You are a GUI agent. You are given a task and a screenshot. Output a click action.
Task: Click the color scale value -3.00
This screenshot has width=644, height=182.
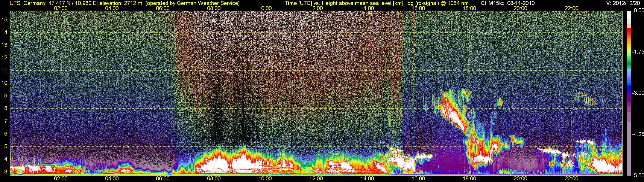pyautogui.click(x=638, y=93)
